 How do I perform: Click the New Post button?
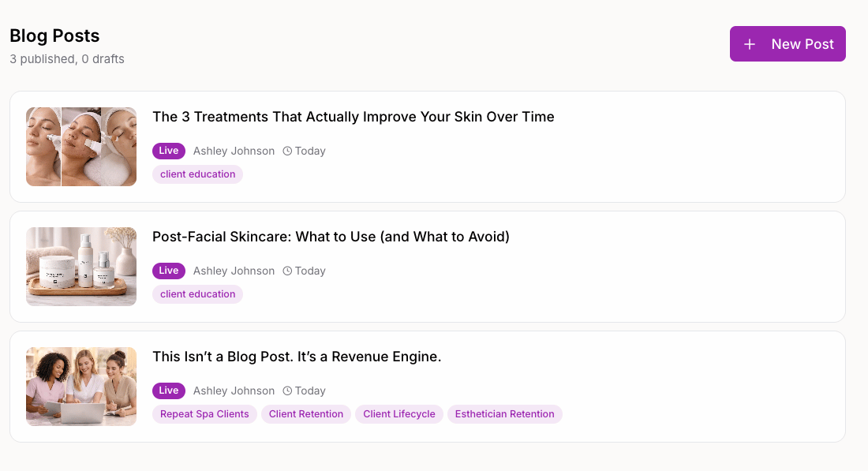point(788,43)
